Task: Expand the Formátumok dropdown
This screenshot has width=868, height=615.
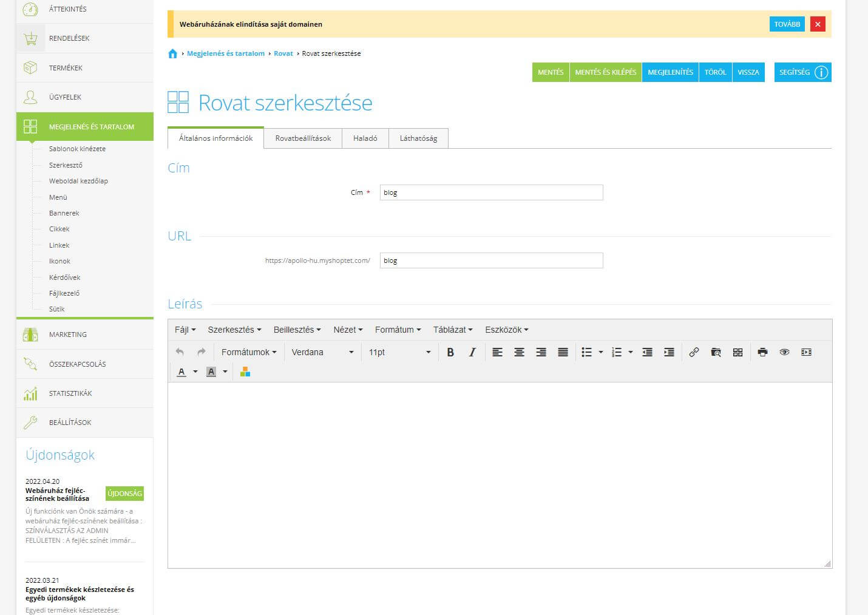Action: click(248, 352)
